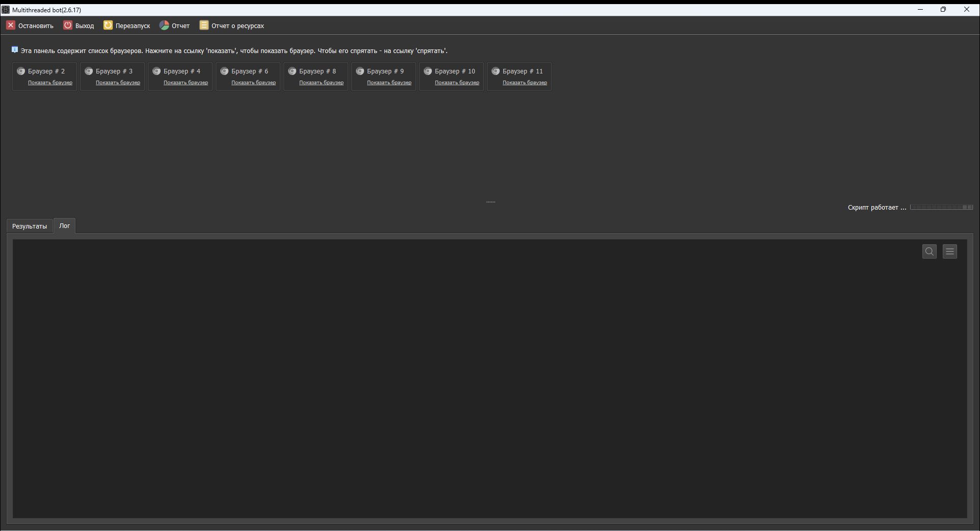Switch to the Лог tab

[x=64, y=225]
